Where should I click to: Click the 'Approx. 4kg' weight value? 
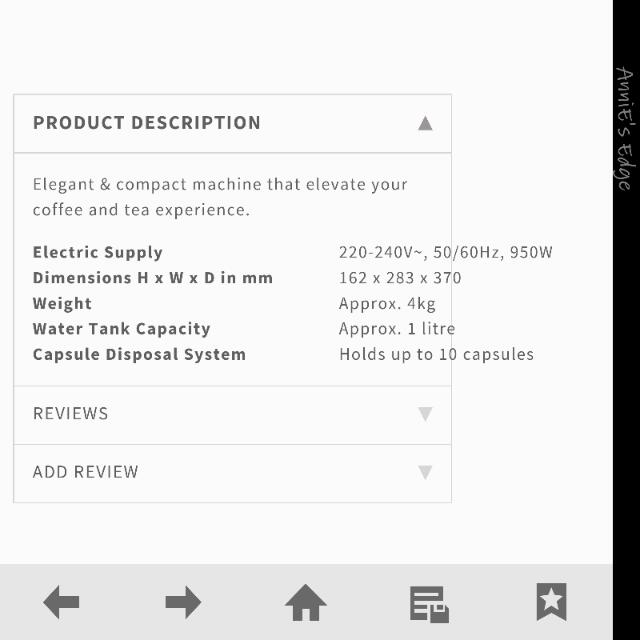coord(387,304)
